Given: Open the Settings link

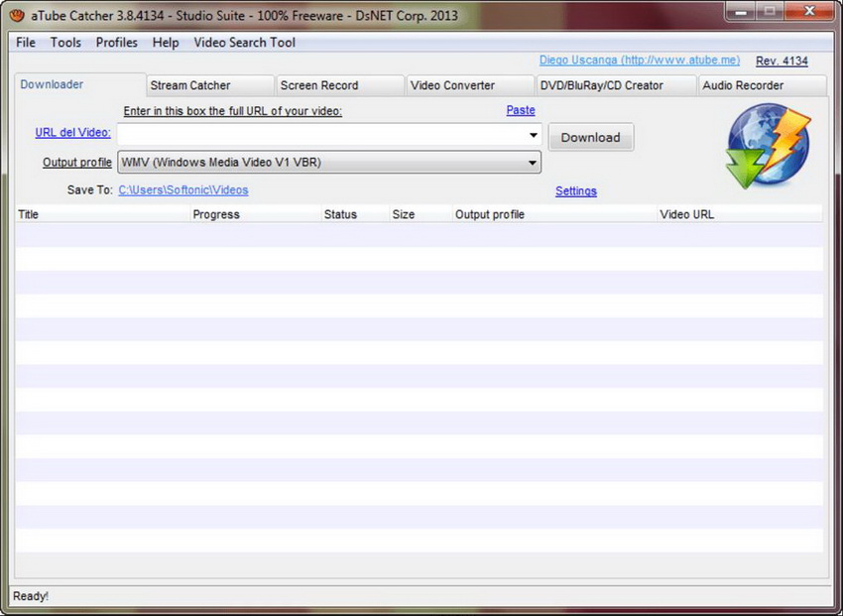Looking at the screenshot, I should tap(575, 190).
